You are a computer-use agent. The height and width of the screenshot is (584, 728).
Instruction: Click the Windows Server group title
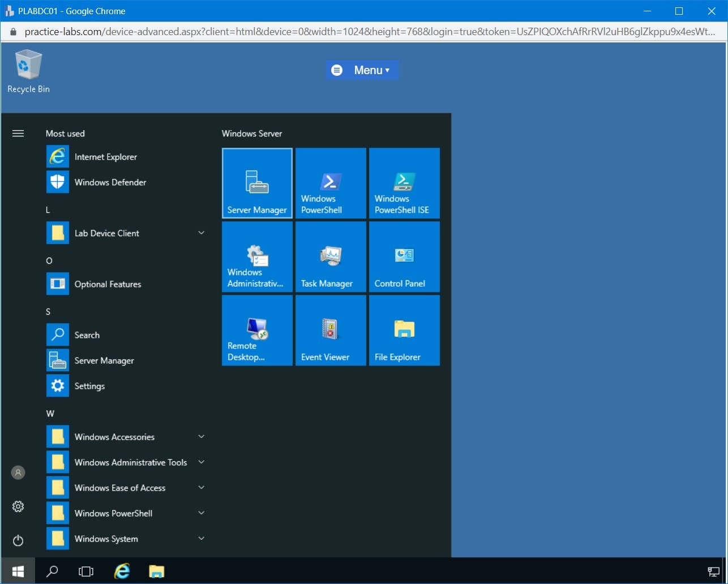[252, 134]
